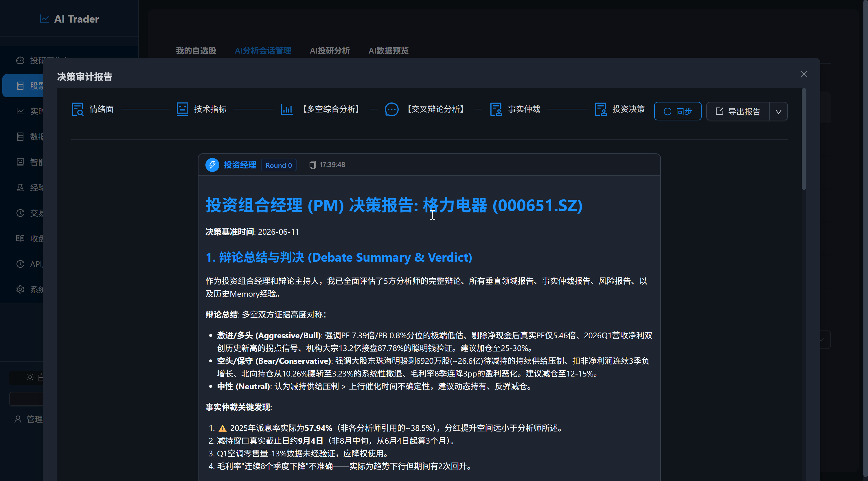Toggle light theme sun icon
Image resolution: width=868 pixels, height=481 pixels.
pos(30,377)
